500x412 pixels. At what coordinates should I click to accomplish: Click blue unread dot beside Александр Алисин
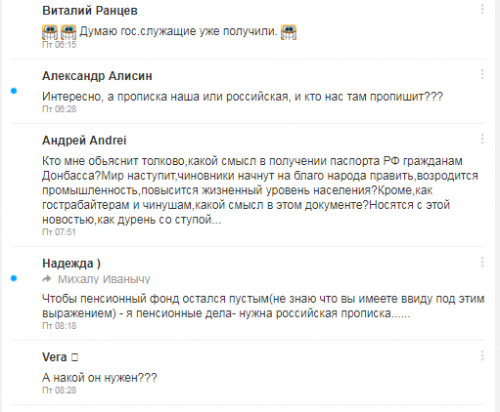pyautogui.click(x=14, y=91)
